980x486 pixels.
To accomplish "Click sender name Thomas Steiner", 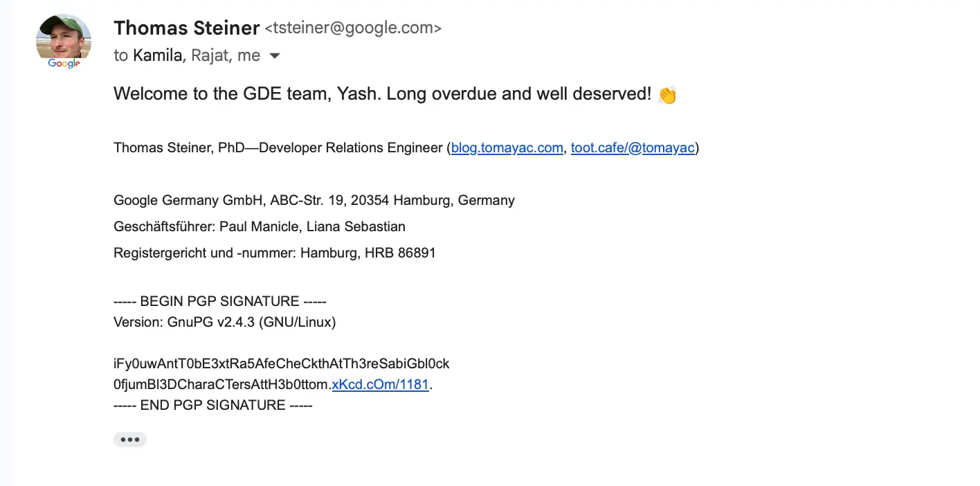I will 186,28.
